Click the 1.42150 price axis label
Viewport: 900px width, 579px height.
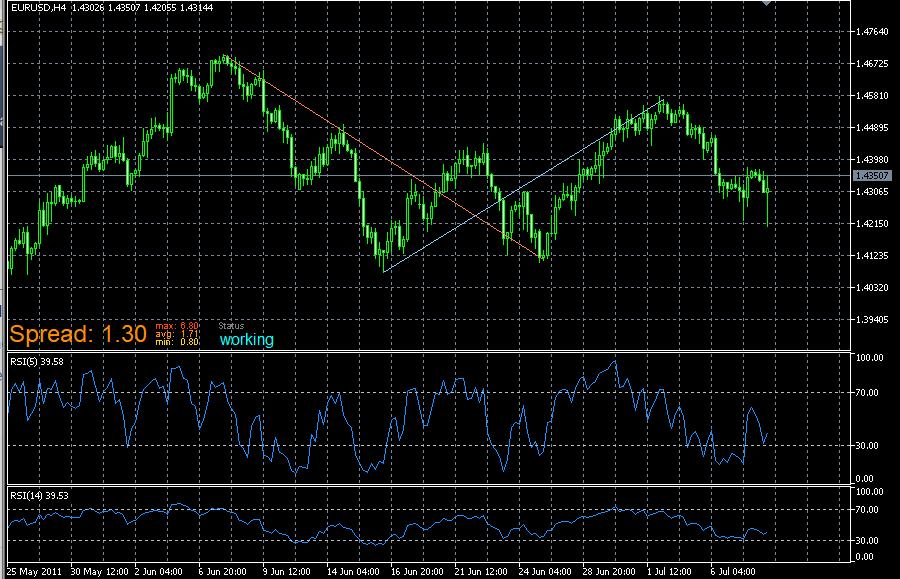pos(872,224)
